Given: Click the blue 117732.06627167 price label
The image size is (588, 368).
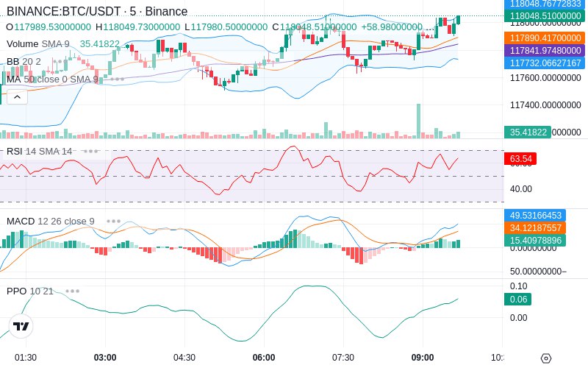Looking at the screenshot, I should (x=545, y=63).
